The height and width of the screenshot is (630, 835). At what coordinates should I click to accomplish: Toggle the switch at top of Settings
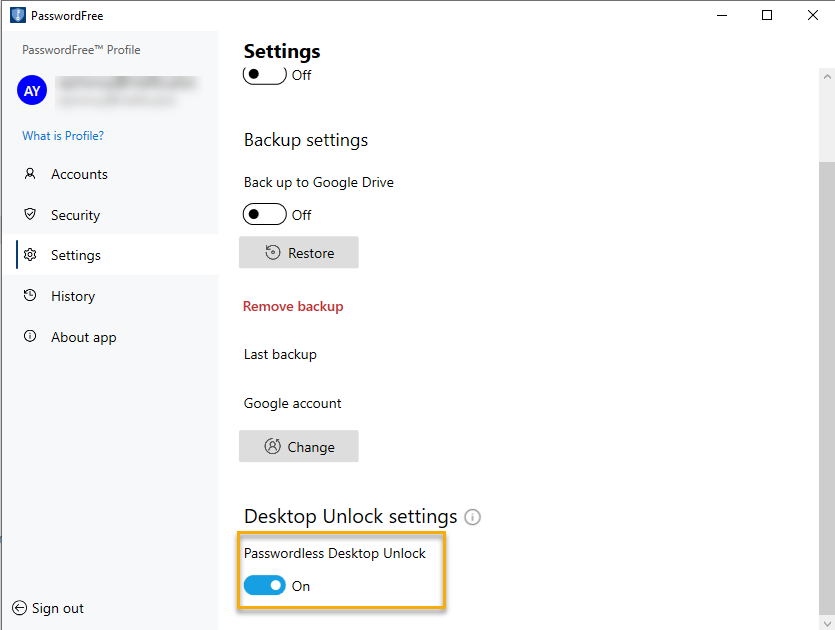point(265,75)
